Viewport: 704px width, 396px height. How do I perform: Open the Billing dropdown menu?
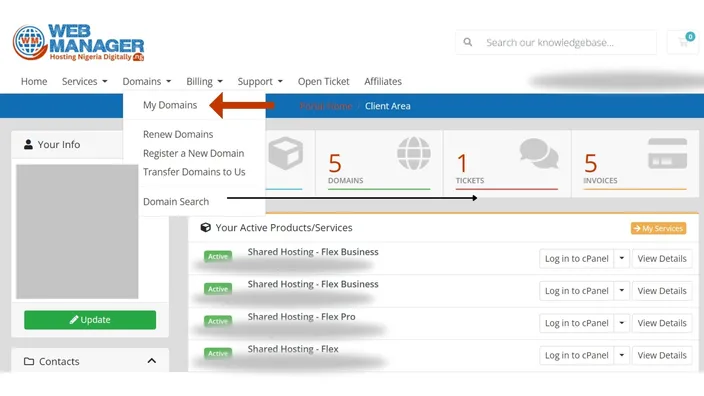point(204,81)
